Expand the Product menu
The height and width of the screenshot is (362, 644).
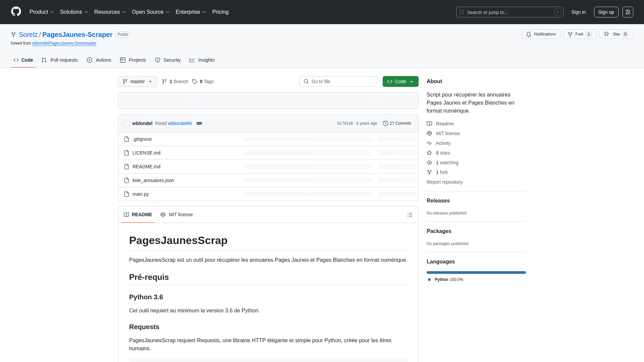pos(42,12)
